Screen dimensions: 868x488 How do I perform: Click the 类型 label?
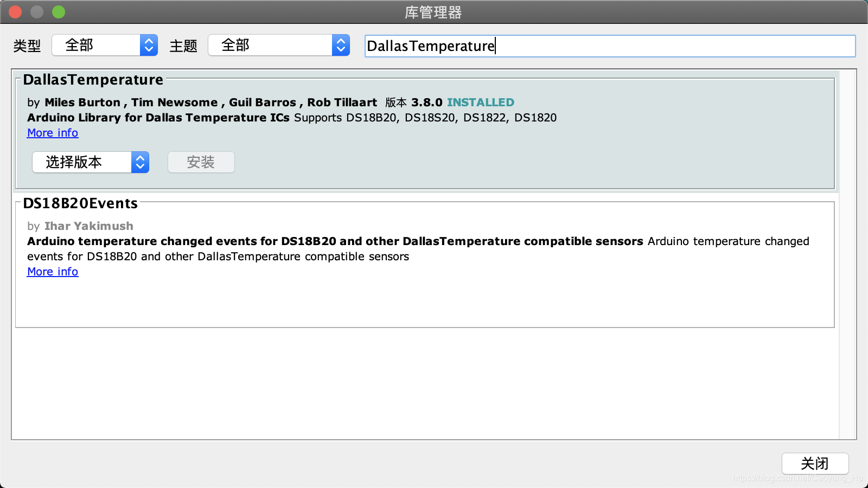(x=27, y=46)
